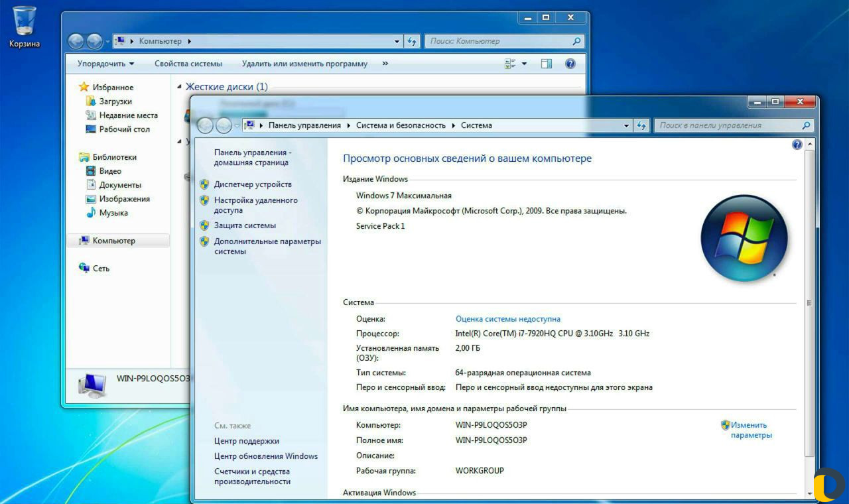Refresh the Компьютер window address bar
The width and height of the screenshot is (849, 504).
point(412,41)
